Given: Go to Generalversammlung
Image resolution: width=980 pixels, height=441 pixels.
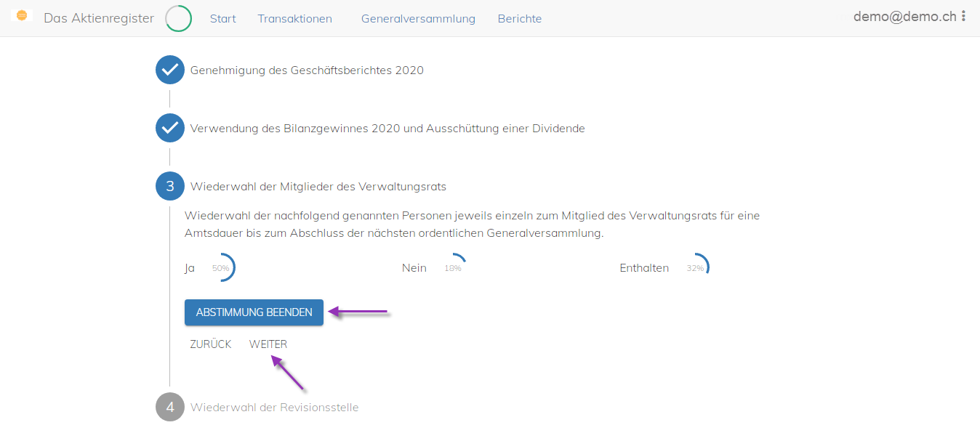Looking at the screenshot, I should [418, 19].
